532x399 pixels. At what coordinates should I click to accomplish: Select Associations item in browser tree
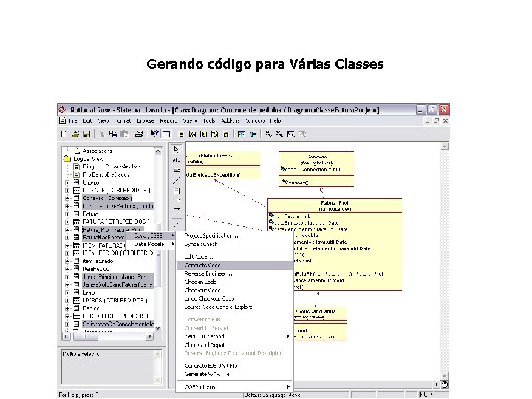97,151
